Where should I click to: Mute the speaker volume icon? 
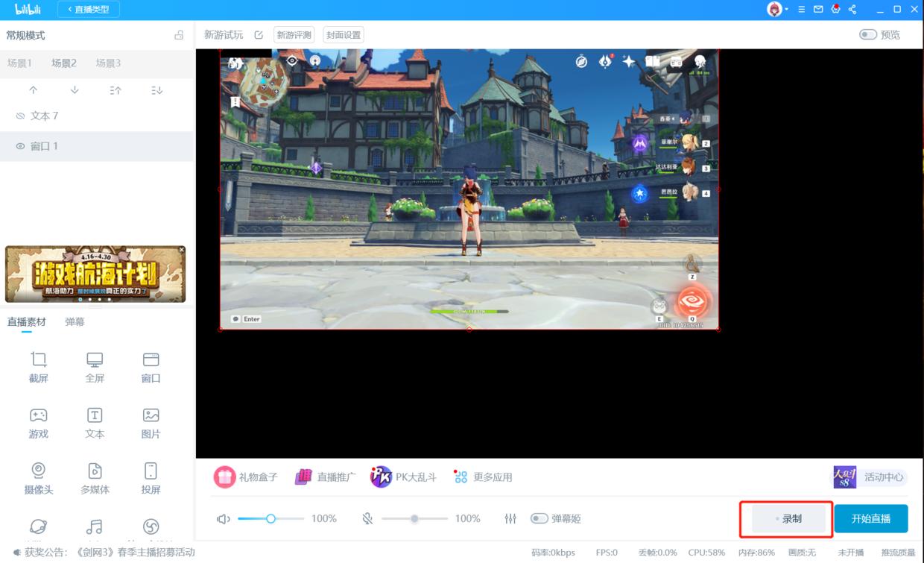click(x=224, y=518)
